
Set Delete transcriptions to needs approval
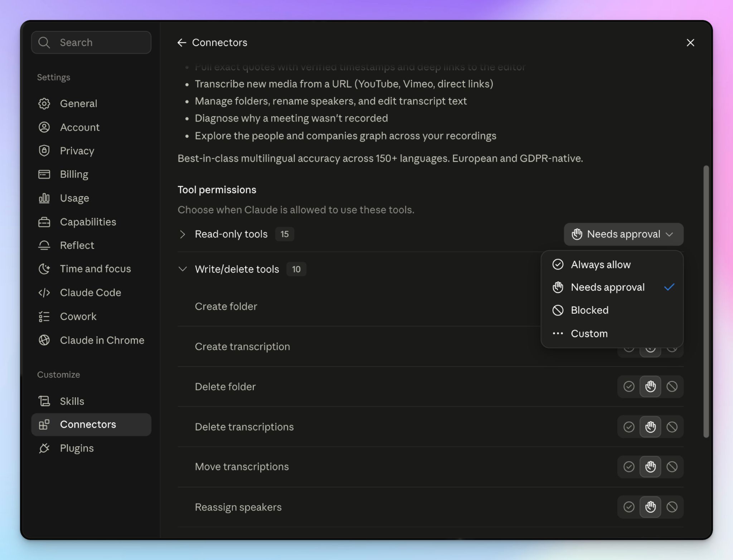tap(650, 427)
